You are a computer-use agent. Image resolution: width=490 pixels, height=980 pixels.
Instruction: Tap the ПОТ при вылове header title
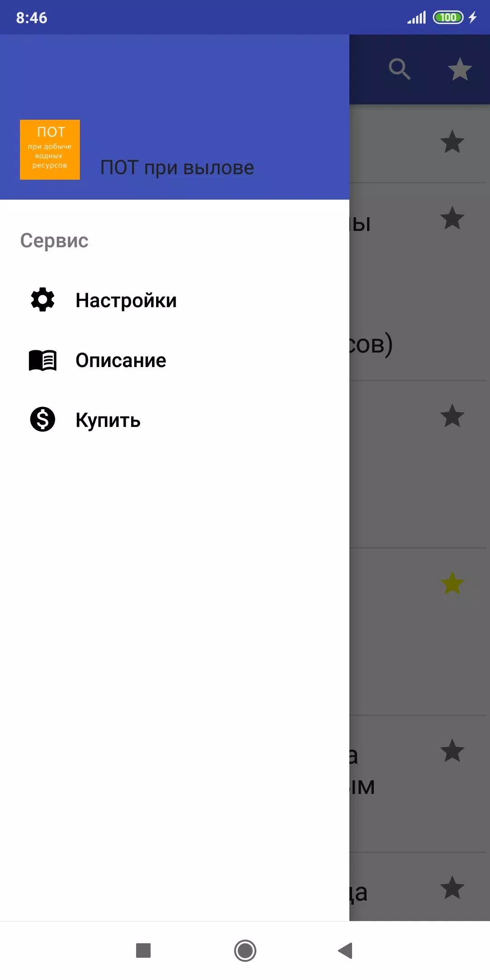click(x=177, y=168)
